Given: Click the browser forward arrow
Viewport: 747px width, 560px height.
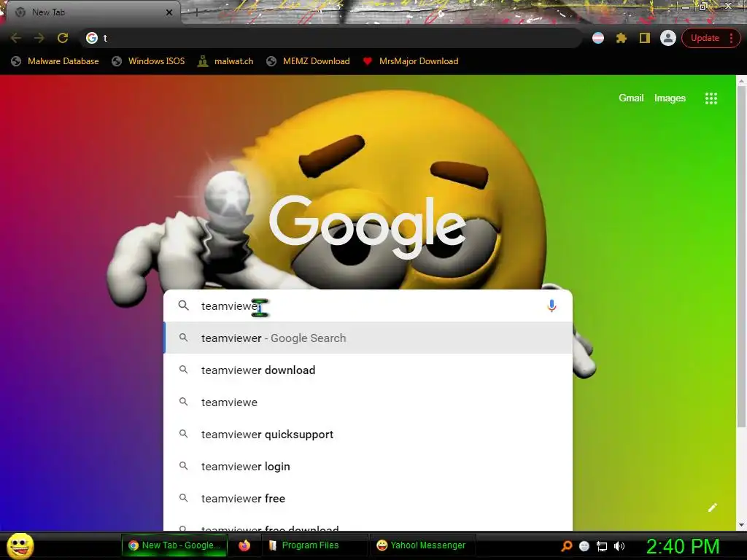Looking at the screenshot, I should pyautogui.click(x=39, y=38).
